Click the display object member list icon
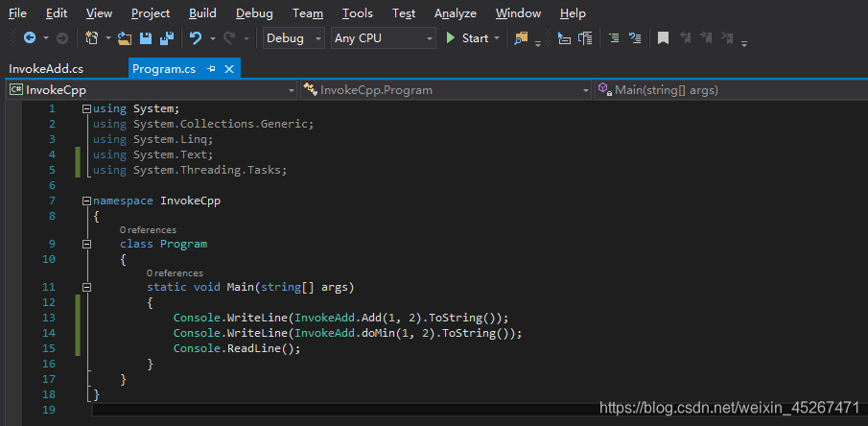The width and height of the screenshot is (868, 426). coord(564,38)
